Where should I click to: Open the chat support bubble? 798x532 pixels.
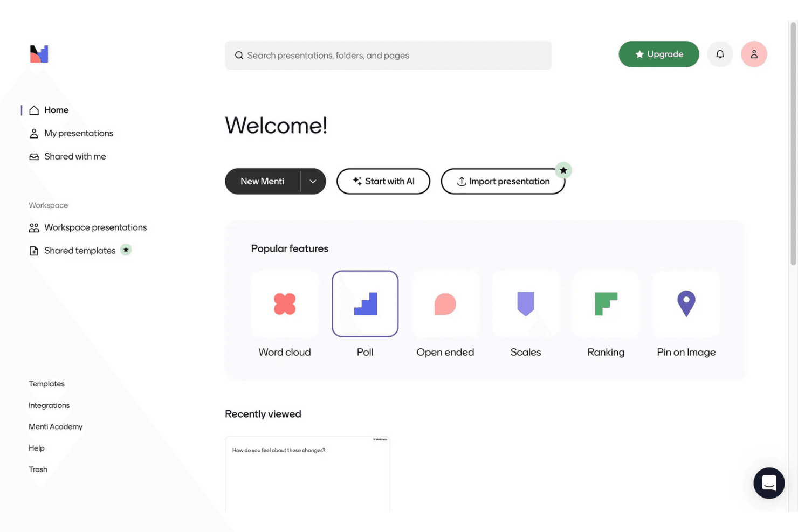click(769, 483)
